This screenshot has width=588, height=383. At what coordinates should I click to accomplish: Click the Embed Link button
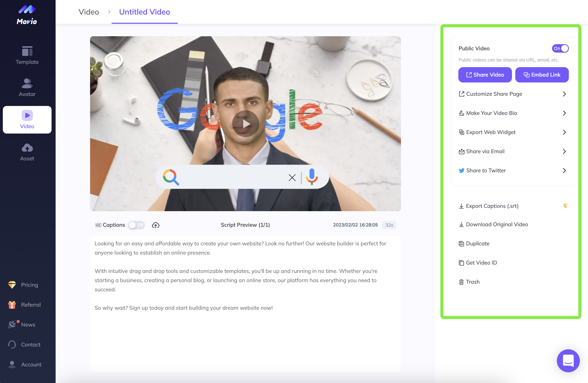click(x=542, y=75)
